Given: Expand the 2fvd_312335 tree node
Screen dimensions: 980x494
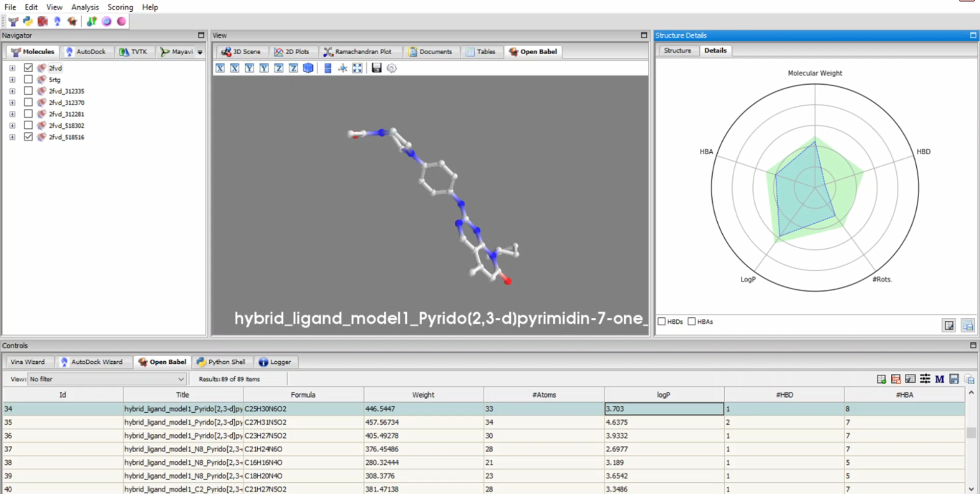Looking at the screenshot, I should pyautogui.click(x=12, y=91).
